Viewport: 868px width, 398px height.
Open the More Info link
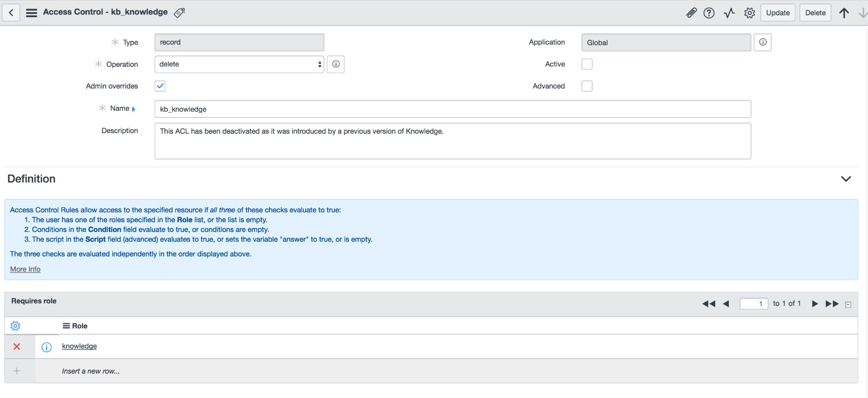[25, 269]
